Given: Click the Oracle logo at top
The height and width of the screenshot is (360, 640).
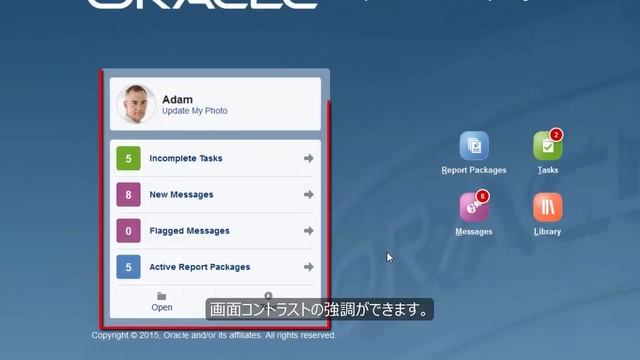Looking at the screenshot, I should pyautogui.click(x=203, y=4).
